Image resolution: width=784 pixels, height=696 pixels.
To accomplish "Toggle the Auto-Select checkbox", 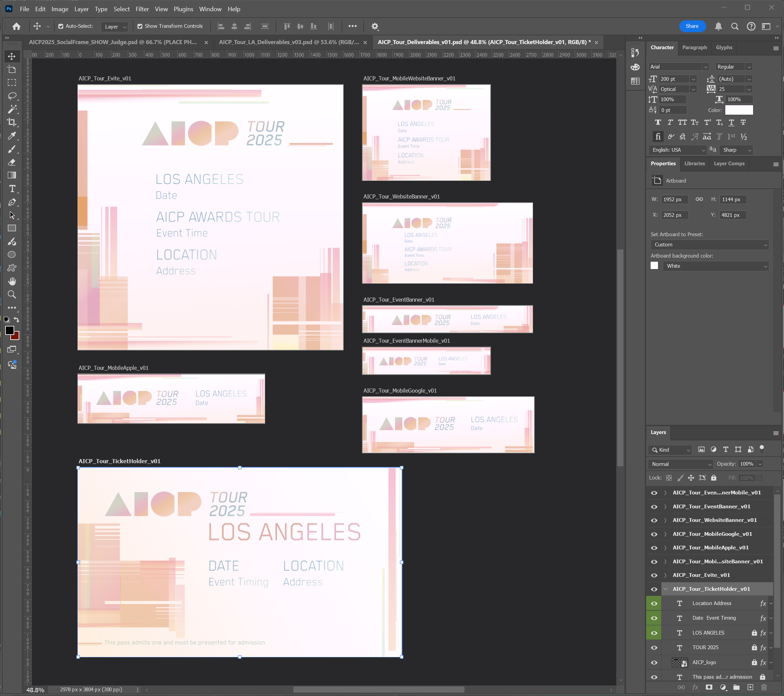I will click(60, 26).
